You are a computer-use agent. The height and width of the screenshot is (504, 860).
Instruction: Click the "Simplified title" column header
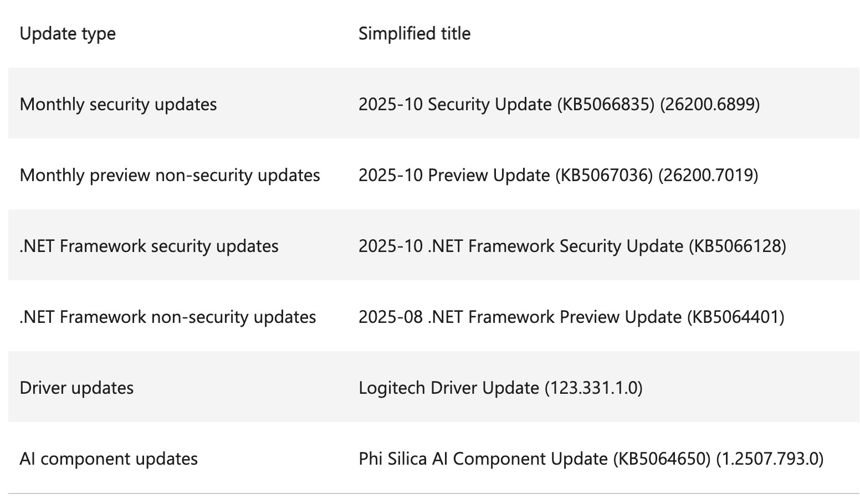point(414,33)
